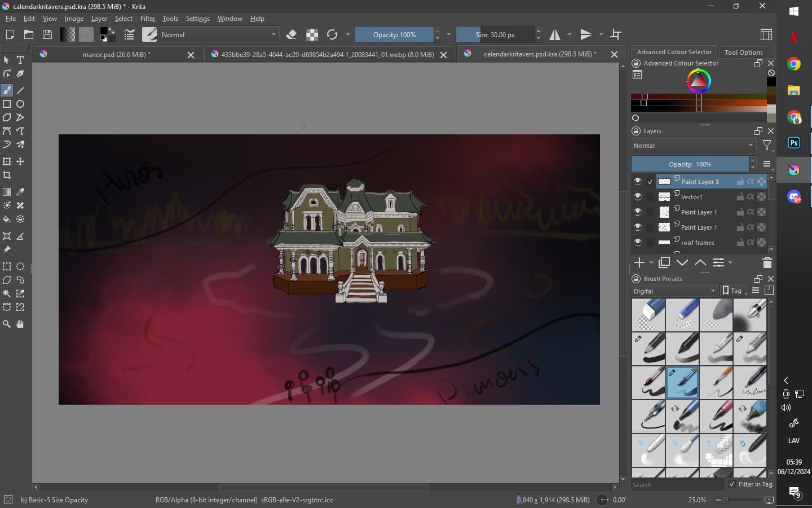Click the horizontal mirror tool icon
This screenshot has height=508, width=812.
(555, 35)
